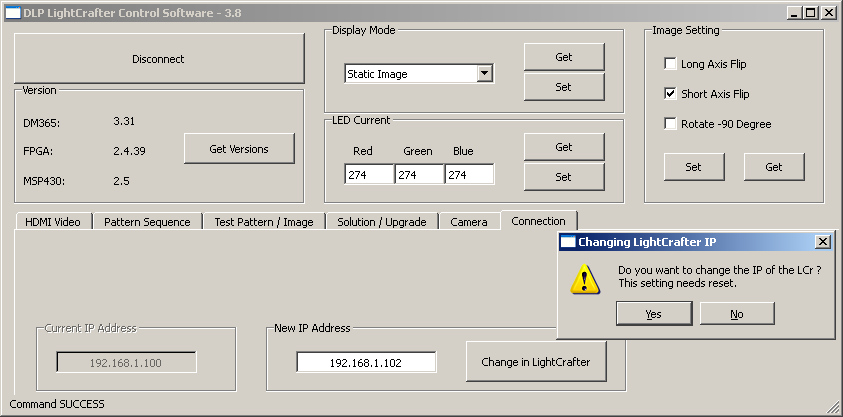Open the Test Pattern / Image tab
This screenshot has width=843, height=417.
coord(264,221)
